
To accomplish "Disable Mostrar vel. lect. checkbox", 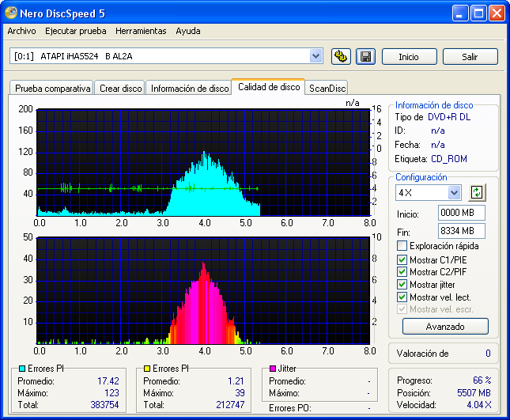I will point(402,297).
